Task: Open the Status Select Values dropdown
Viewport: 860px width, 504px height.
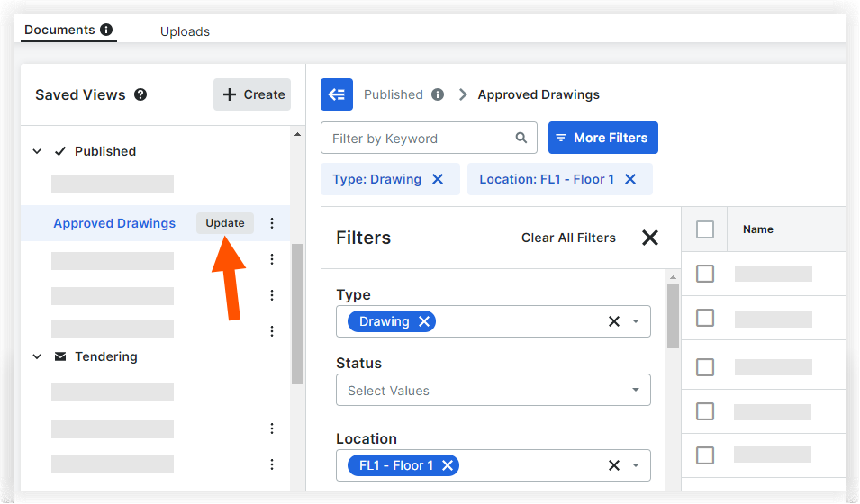Action: pyautogui.click(x=493, y=391)
